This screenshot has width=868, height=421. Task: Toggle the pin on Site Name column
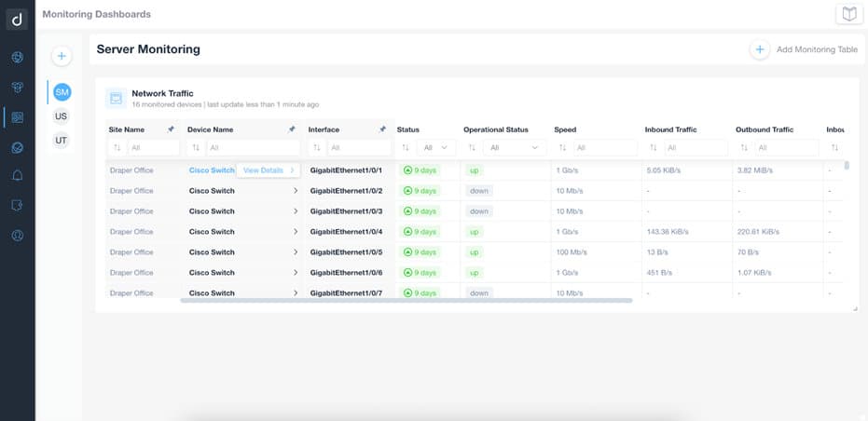[171, 129]
